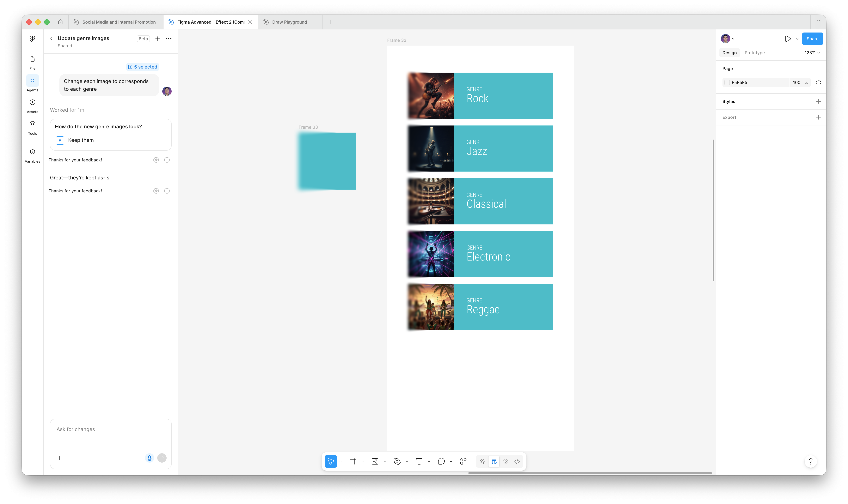Select the Pen tool

point(397,461)
